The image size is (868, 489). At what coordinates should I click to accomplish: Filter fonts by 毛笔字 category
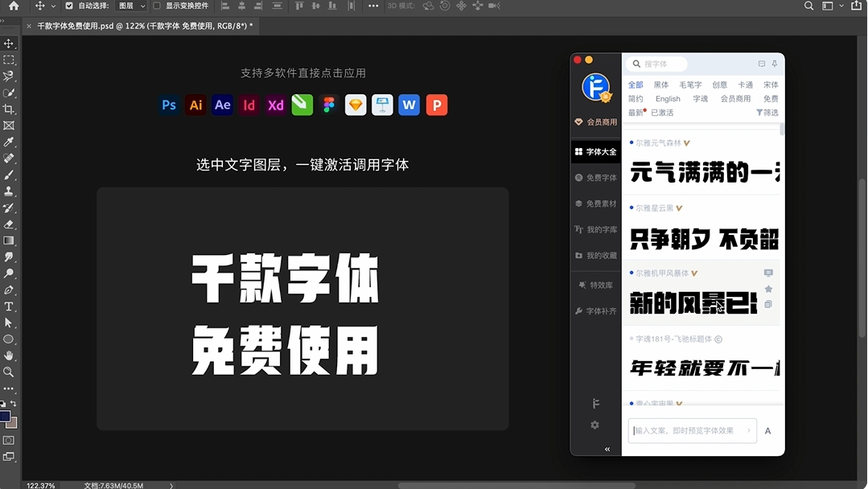pos(690,84)
